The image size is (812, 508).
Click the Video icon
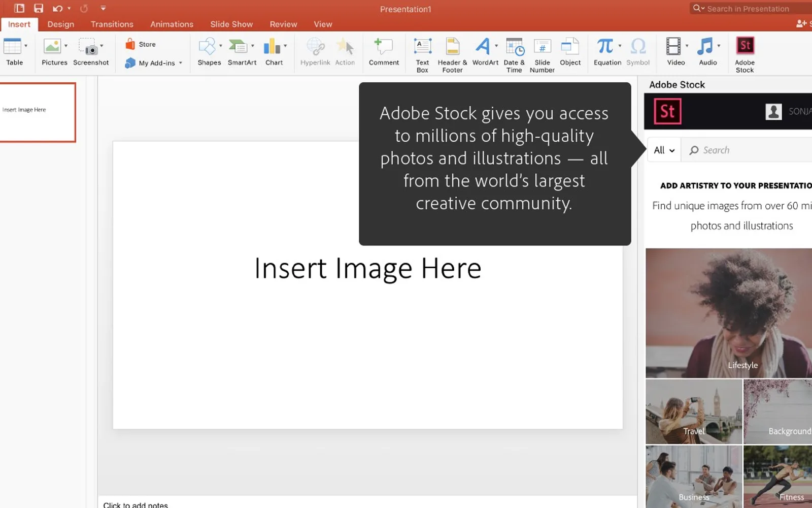[673, 46]
